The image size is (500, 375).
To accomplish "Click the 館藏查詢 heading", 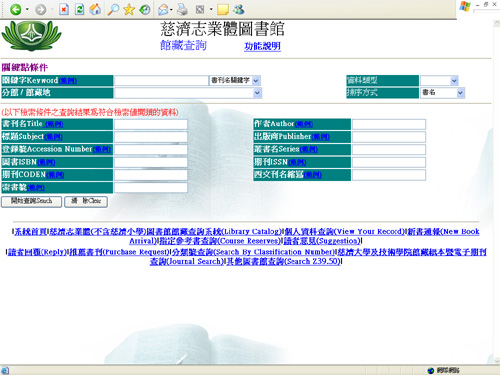I will coord(183,45).
